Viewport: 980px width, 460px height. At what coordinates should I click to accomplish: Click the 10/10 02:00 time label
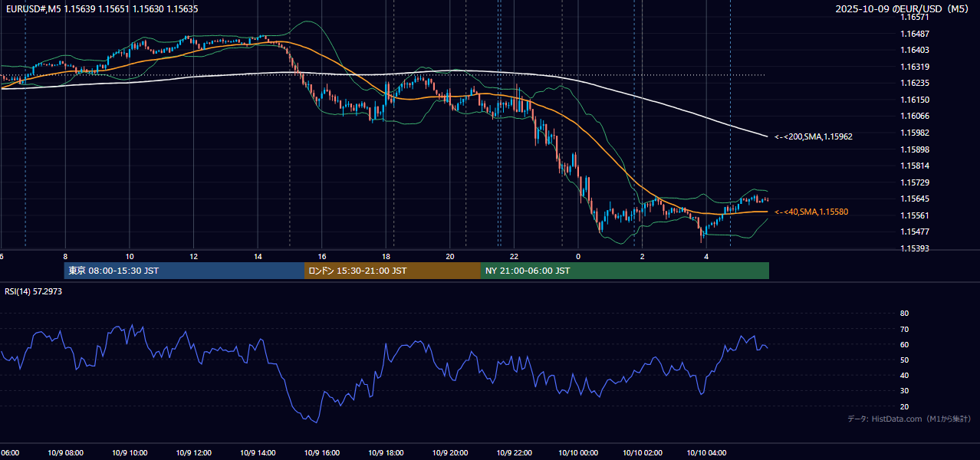(643, 453)
